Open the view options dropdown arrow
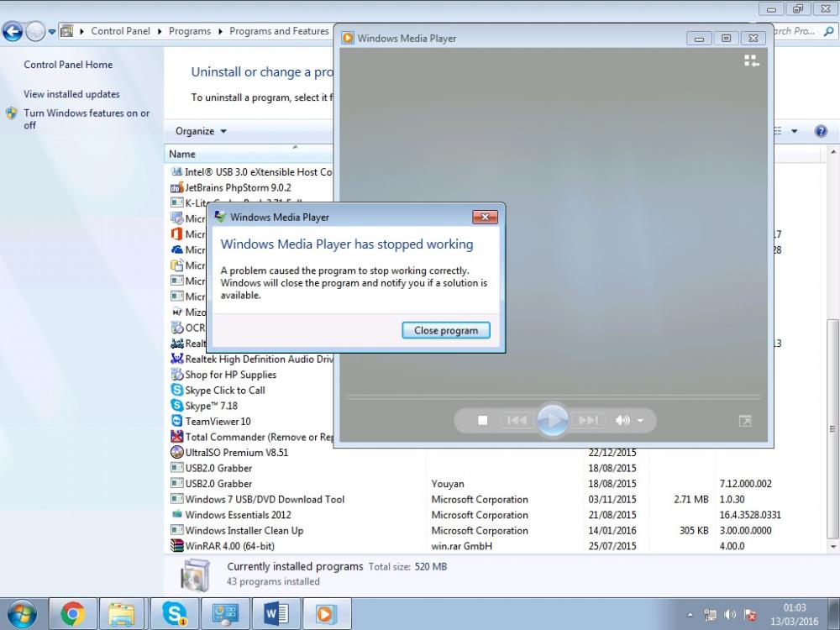The image size is (840, 630). pos(795,131)
